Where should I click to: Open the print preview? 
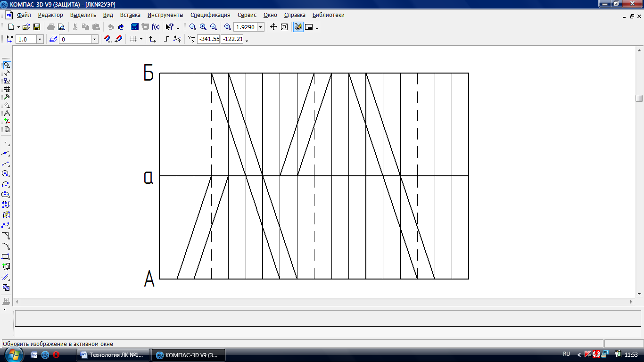pyautogui.click(x=61, y=27)
